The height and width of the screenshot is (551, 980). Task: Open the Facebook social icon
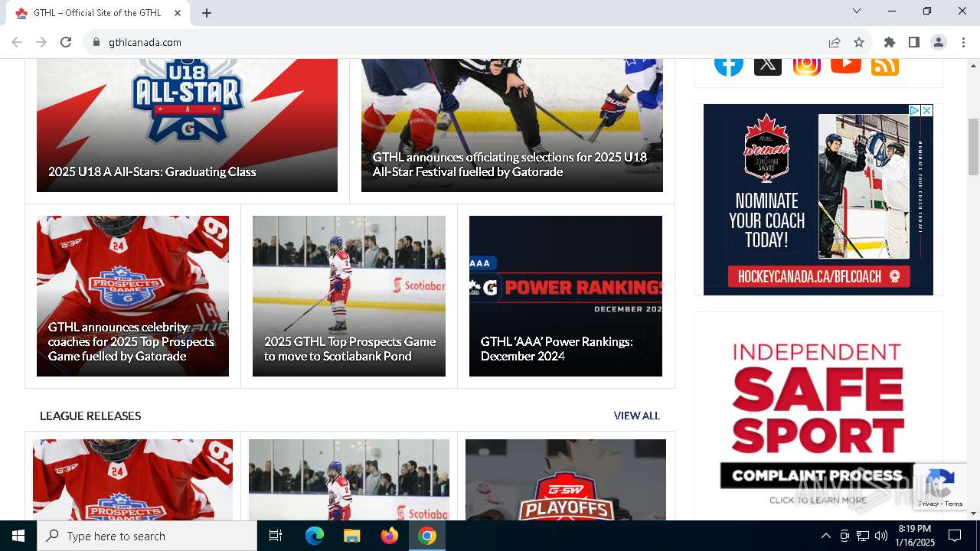click(x=729, y=64)
